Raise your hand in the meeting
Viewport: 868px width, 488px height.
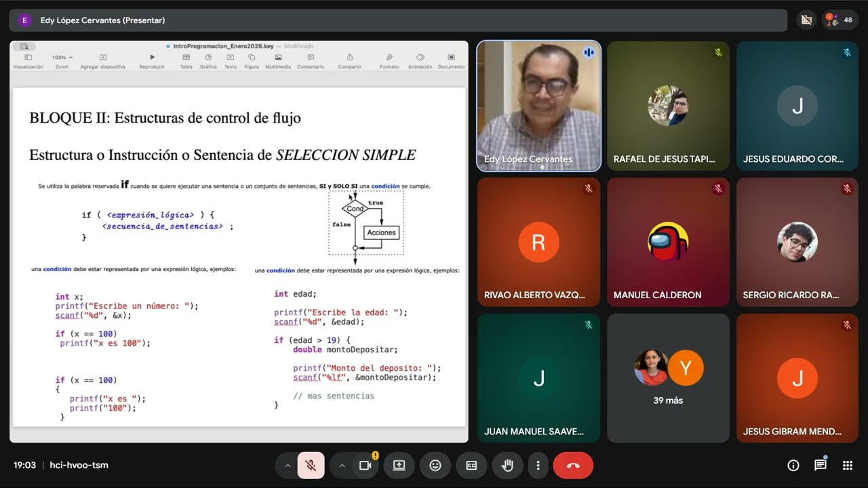pos(507,466)
